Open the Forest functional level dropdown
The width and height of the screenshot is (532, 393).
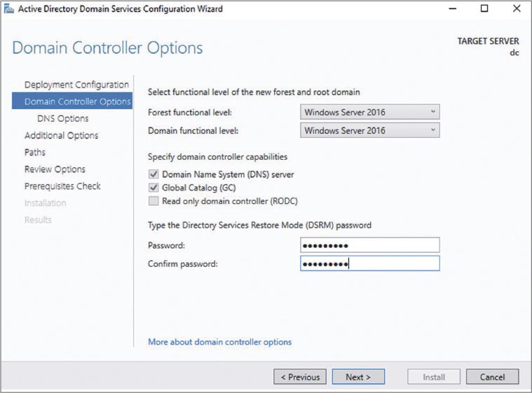tap(369, 112)
